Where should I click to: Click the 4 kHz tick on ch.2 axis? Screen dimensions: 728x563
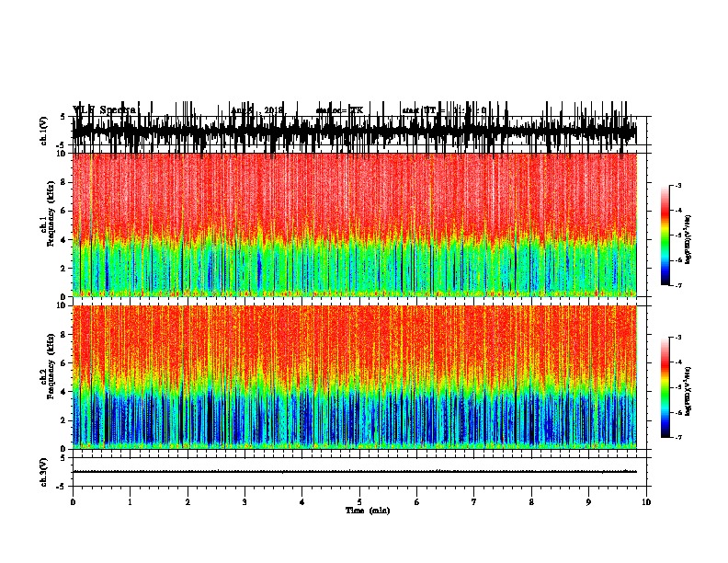(x=63, y=392)
